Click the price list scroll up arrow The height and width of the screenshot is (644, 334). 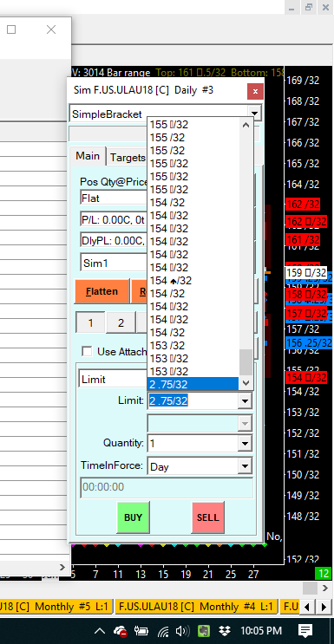click(x=246, y=125)
